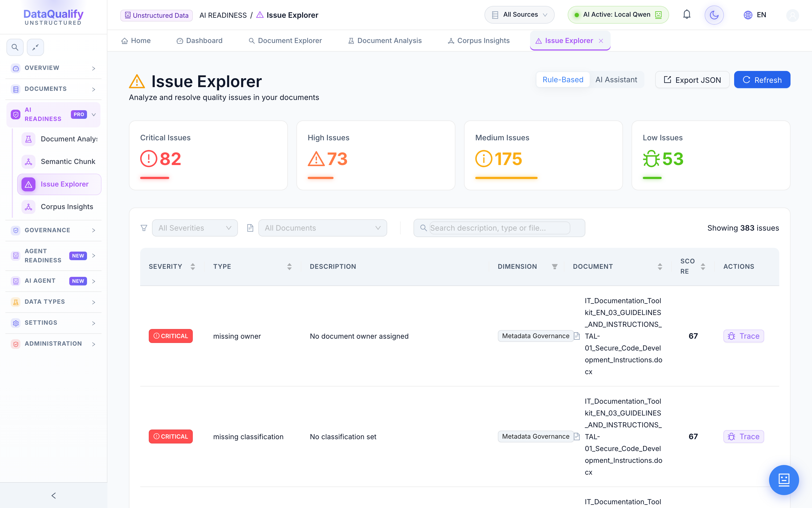The width and height of the screenshot is (812, 508).
Task: Click the document filter file icon
Action: pyautogui.click(x=250, y=228)
